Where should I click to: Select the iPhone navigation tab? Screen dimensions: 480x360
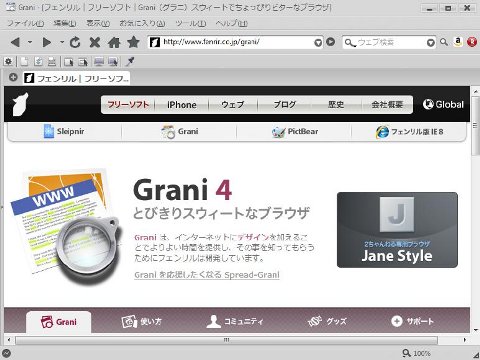coord(182,105)
